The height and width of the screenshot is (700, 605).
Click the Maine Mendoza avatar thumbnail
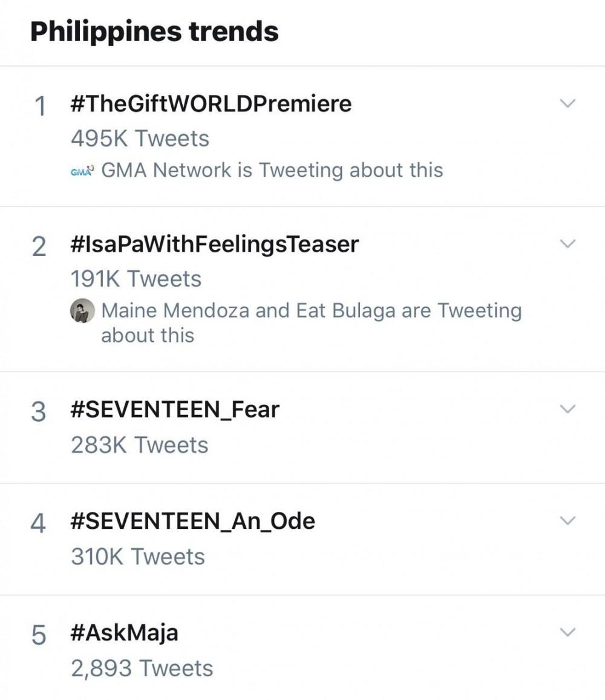point(83,311)
